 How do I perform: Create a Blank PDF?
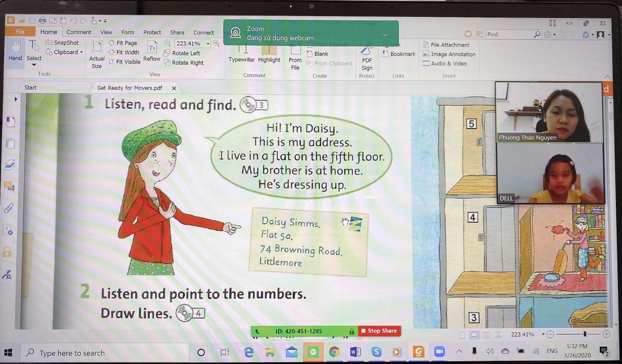point(317,54)
